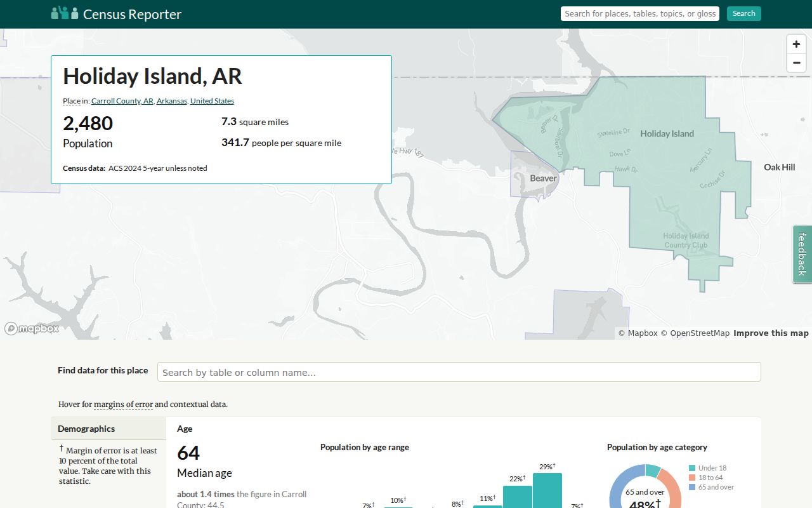
Task: Click the 'Place' definition term
Action: click(72, 101)
